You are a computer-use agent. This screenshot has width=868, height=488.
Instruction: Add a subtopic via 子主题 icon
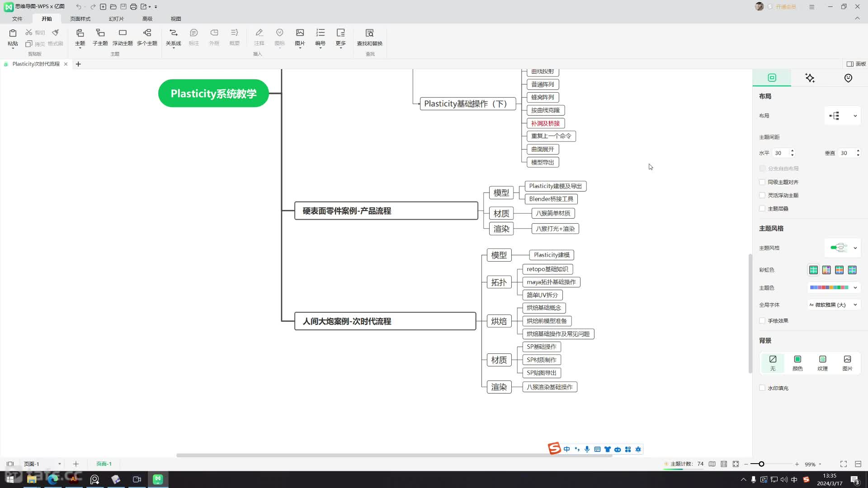point(100,33)
